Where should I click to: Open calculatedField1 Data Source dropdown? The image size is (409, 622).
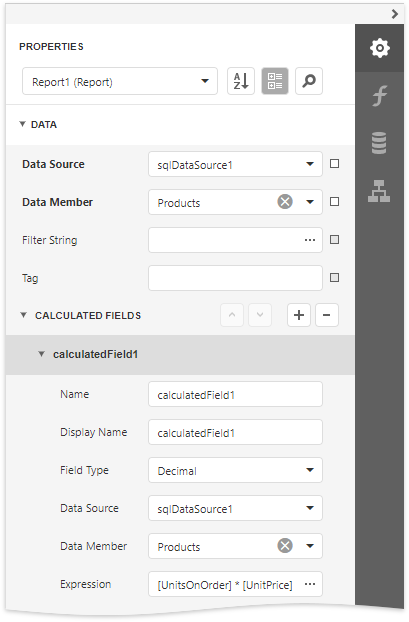[x=235, y=508]
